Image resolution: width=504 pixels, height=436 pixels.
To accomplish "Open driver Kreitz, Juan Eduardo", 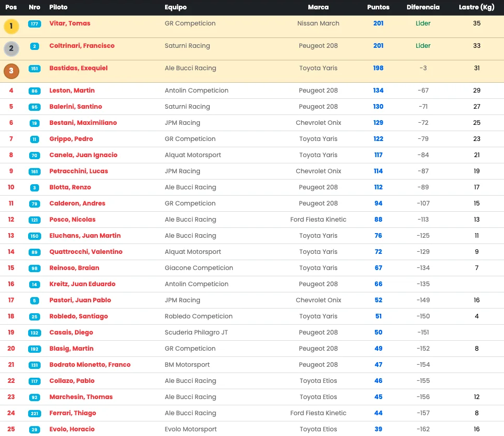I will click(82, 284).
